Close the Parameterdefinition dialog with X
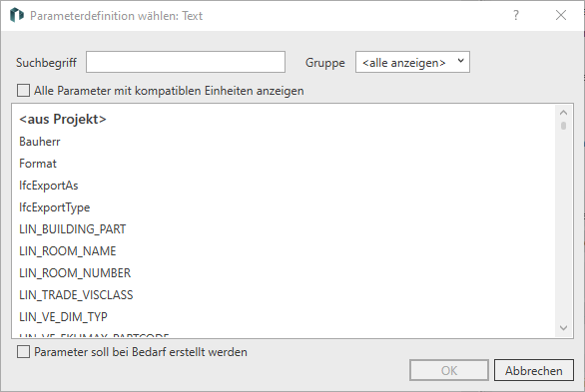 (x=561, y=15)
